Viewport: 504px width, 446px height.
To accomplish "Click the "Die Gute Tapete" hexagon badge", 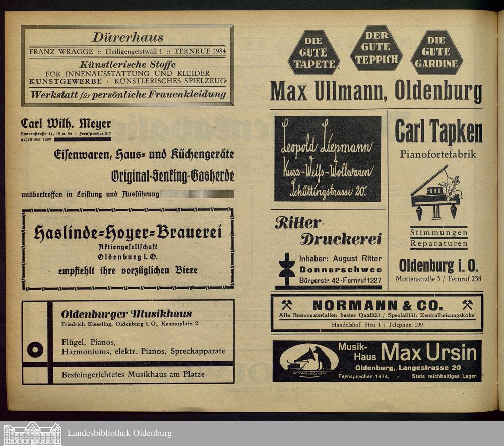I will (313, 52).
